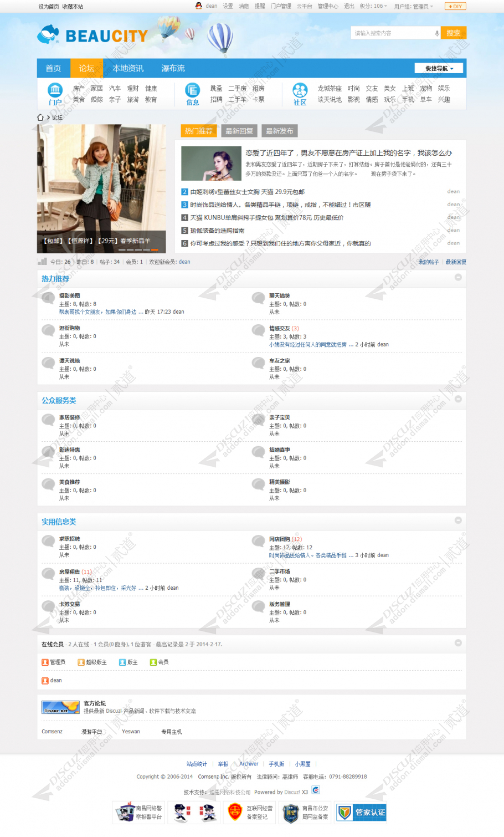Switch to the 最新发布 tab
Viewport: 504px width, 837px height.
click(x=280, y=131)
